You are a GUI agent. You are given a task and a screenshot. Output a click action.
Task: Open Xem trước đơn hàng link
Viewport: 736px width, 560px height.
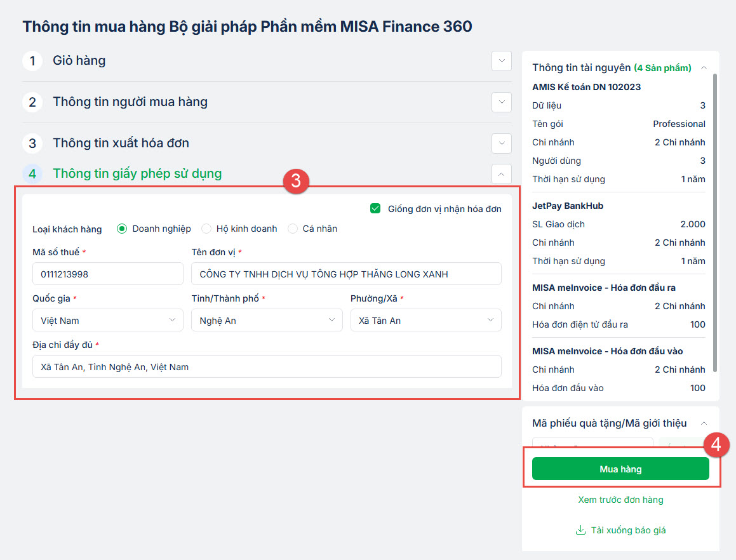point(620,500)
